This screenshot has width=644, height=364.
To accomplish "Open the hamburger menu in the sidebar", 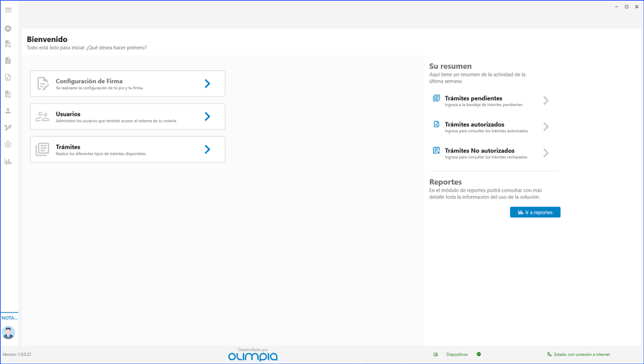I will coord(8,10).
